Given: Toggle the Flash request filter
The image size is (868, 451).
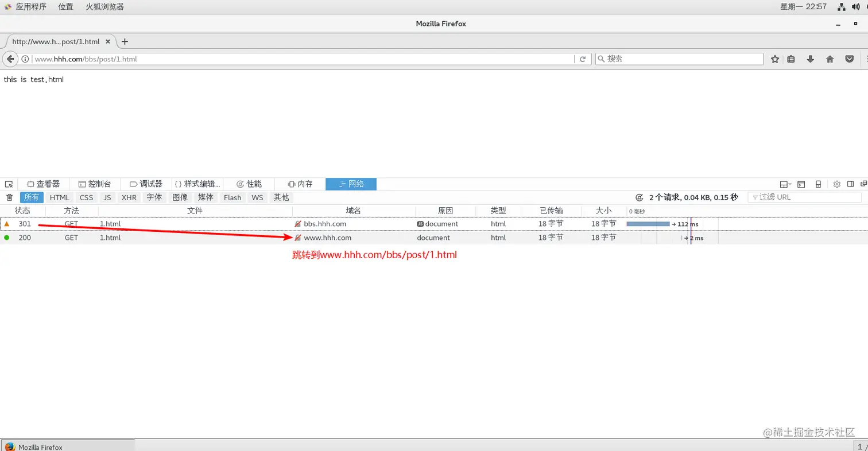Looking at the screenshot, I should (x=232, y=197).
